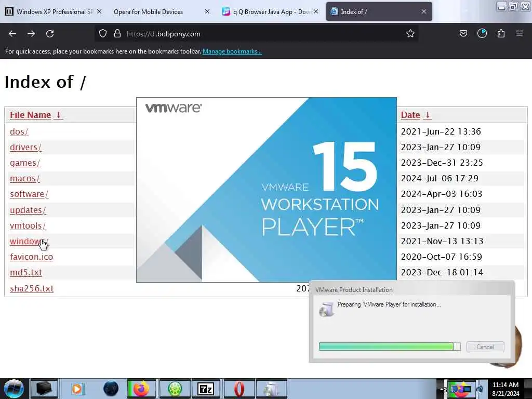Close the Index of / tab
Image resolution: width=532 pixels, height=399 pixels.
coord(424,11)
